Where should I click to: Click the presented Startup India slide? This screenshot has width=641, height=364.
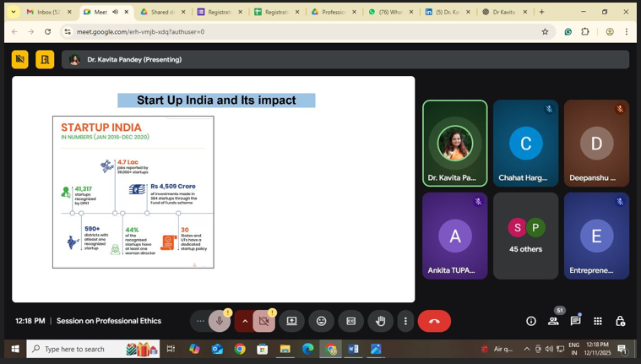213,189
